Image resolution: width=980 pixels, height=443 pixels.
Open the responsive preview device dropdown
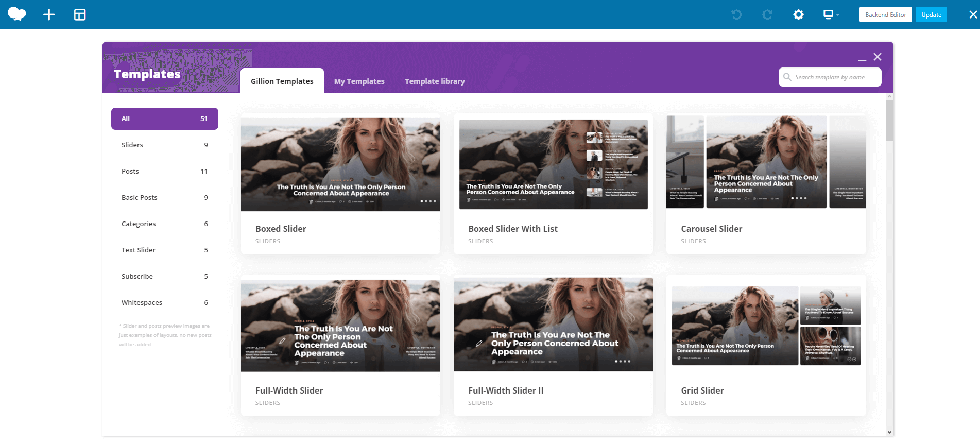click(831, 14)
